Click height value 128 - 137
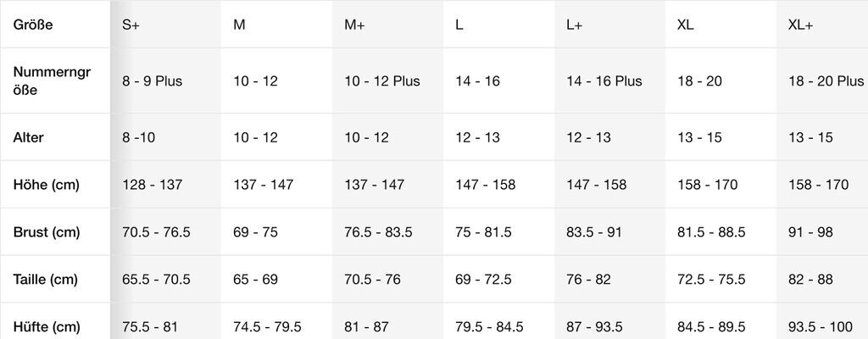 coord(152,185)
